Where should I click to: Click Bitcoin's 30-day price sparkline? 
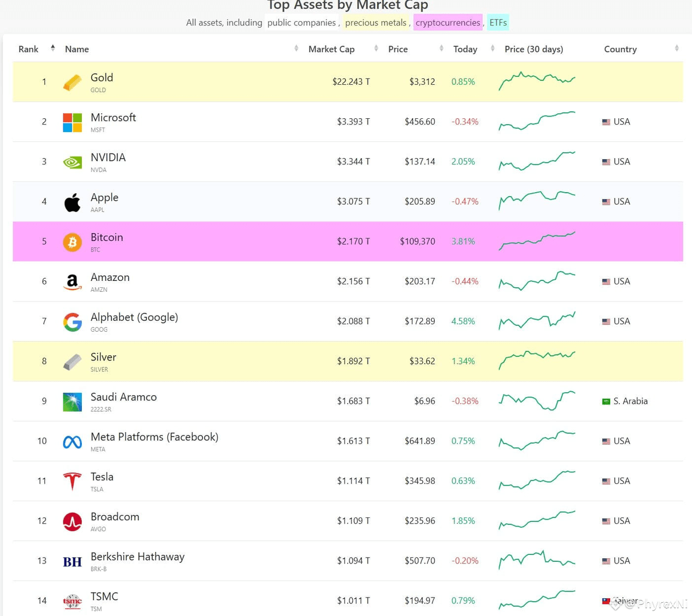537,241
